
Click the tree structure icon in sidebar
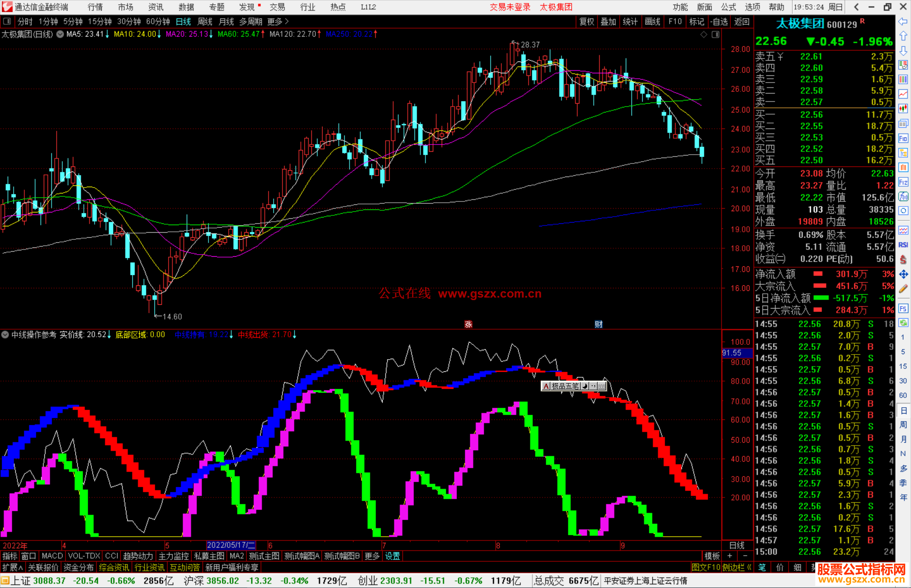coord(903,153)
